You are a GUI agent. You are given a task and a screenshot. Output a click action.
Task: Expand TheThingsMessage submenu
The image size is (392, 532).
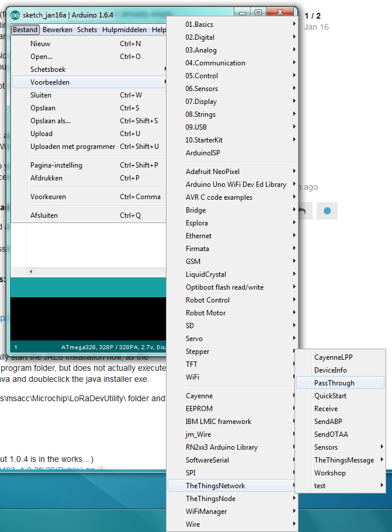pos(341,460)
